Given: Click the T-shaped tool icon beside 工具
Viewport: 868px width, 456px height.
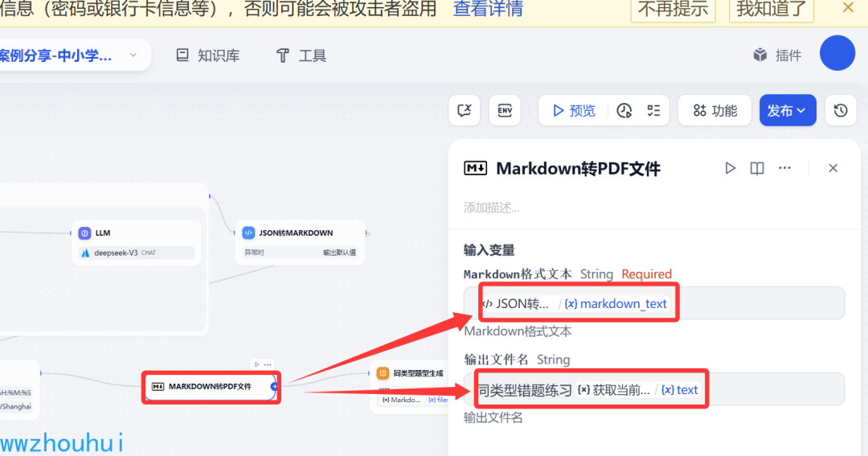Looking at the screenshot, I should pos(282,55).
